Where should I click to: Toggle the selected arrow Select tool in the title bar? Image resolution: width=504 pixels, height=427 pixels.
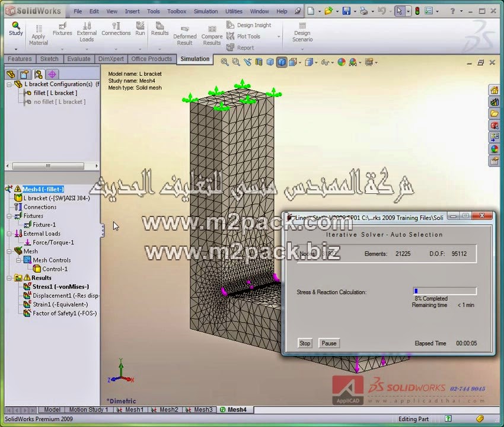pyautogui.click(x=399, y=11)
